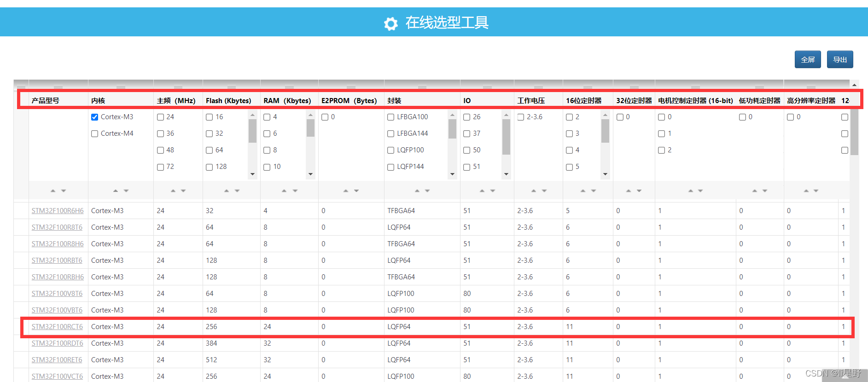Tick the 72 MHz frequency checkbox

(x=160, y=167)
